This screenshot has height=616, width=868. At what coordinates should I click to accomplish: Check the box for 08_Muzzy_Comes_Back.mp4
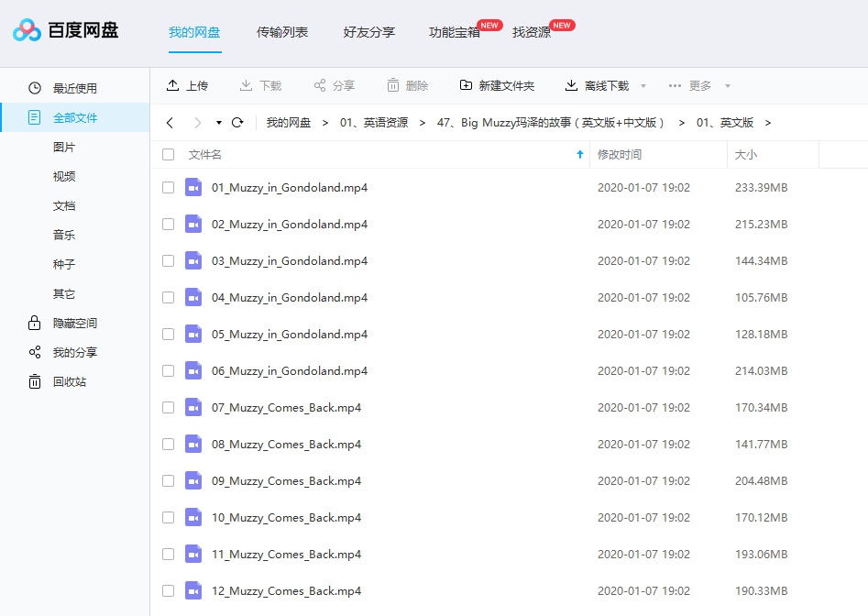click(x=169, y=445)
